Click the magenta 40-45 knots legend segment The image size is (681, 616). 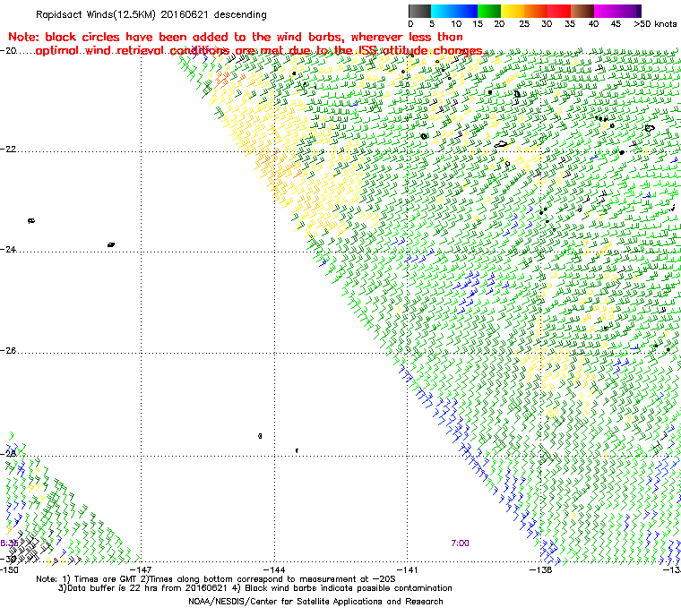[606, 12]
